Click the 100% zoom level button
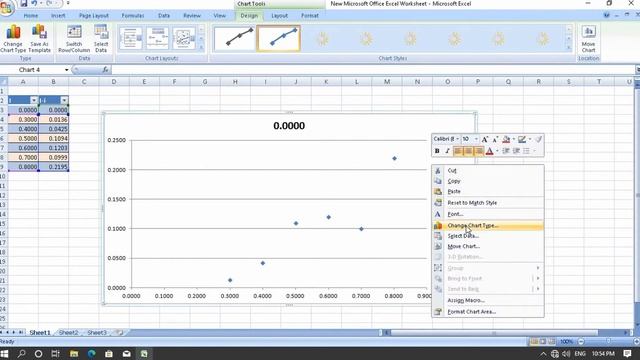 click(x=567, y=341)
